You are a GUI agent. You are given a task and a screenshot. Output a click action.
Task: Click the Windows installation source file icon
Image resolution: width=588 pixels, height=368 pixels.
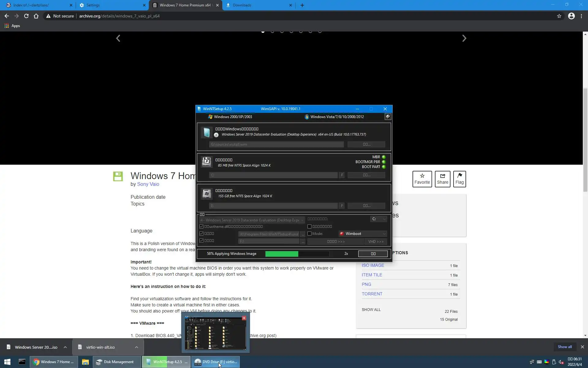pyautogui.click(x=206, y=132)
